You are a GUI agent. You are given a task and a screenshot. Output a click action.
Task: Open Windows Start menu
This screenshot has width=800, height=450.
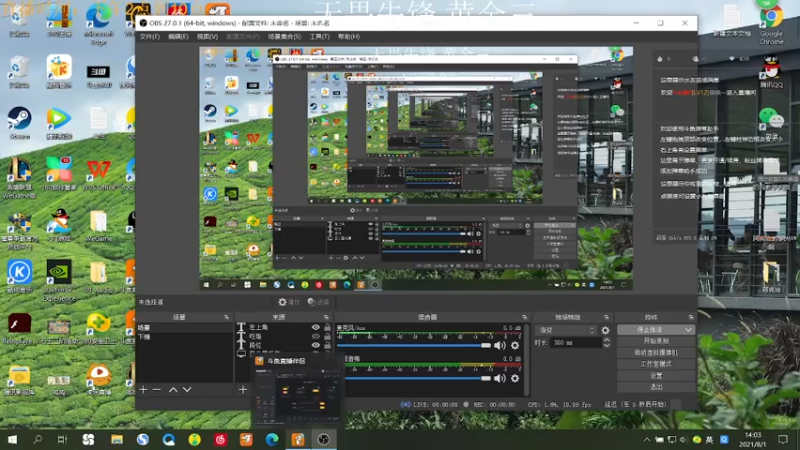coord(12,439)
